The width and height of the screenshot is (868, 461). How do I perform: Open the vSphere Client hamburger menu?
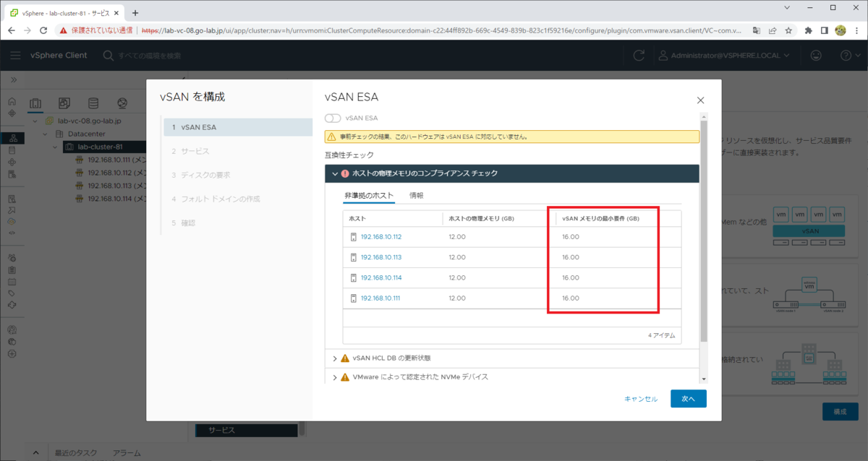click(15, 56)
